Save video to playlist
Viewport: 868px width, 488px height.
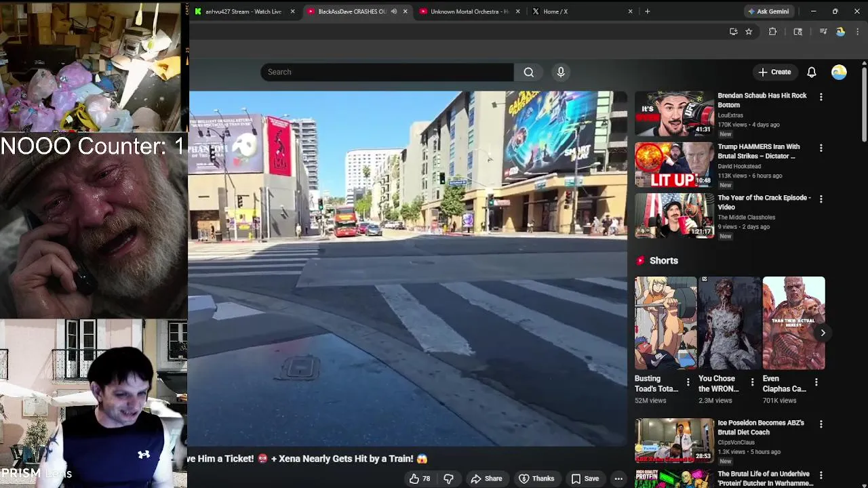pos(585,479)
